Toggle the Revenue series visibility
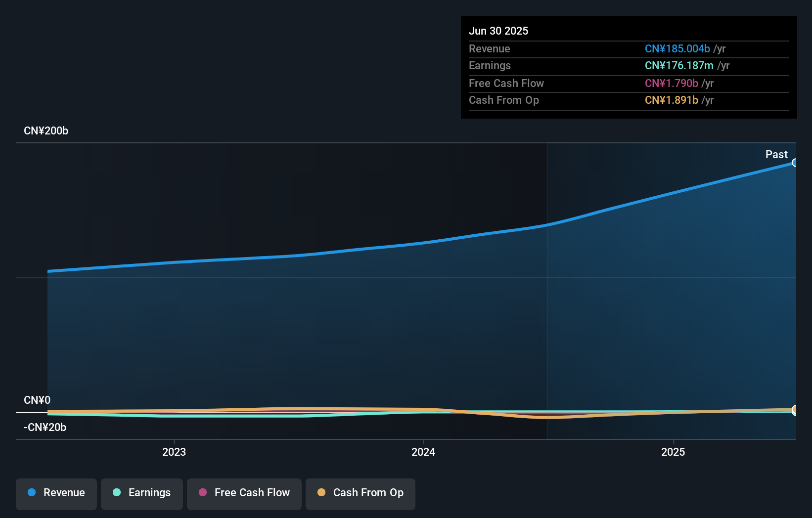812x518 pixels. pyautogui.click(x=56, y=493)
